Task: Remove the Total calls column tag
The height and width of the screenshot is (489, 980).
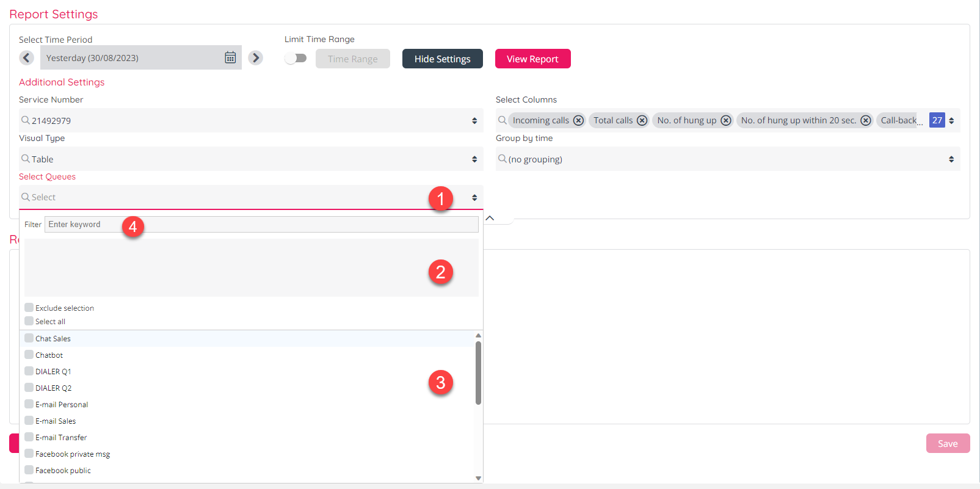Action: [642, 120]
